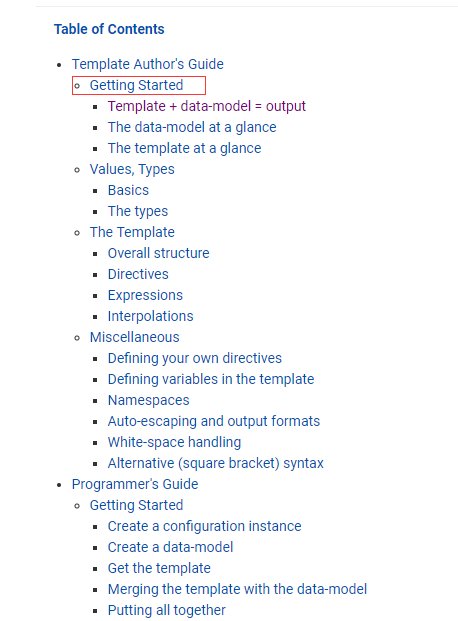Screen dimensions: 458x621
Task: Open Alternative (square bracket) syntax link
Action: [216, 463]
